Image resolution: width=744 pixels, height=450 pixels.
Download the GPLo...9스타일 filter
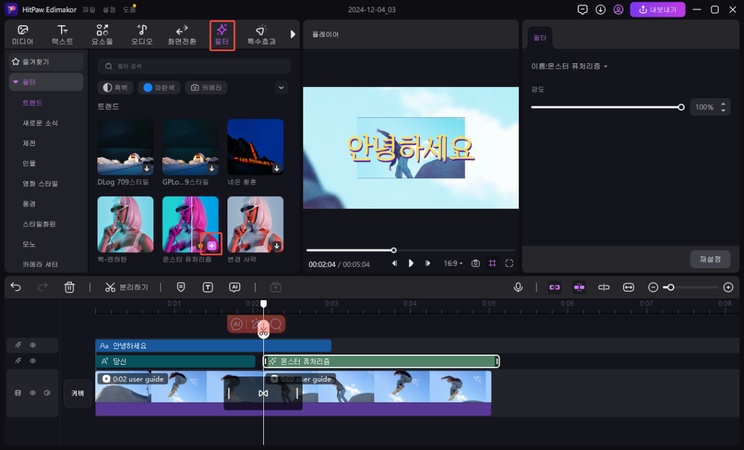click(212, 168)
